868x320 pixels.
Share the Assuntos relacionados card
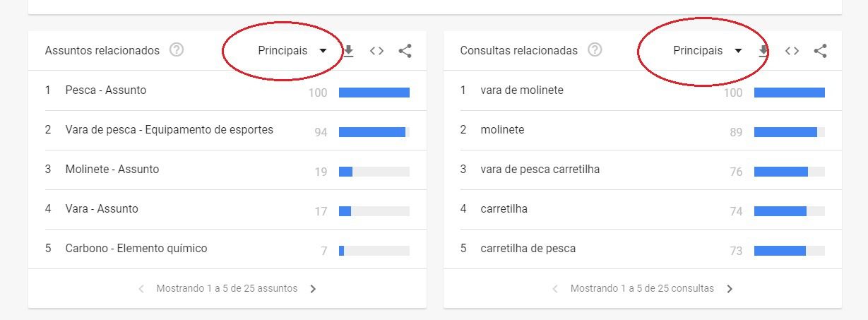(x=405, y=51)
